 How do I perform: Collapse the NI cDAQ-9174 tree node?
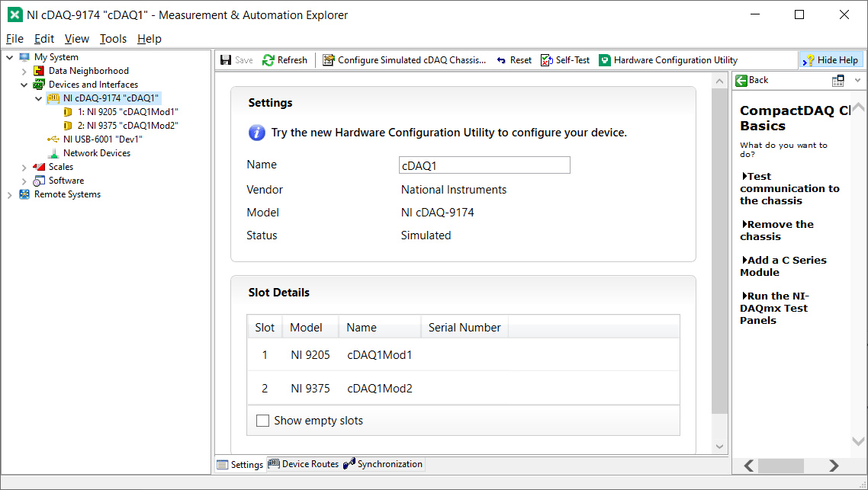pyautogui.click(x=39, y=98)
